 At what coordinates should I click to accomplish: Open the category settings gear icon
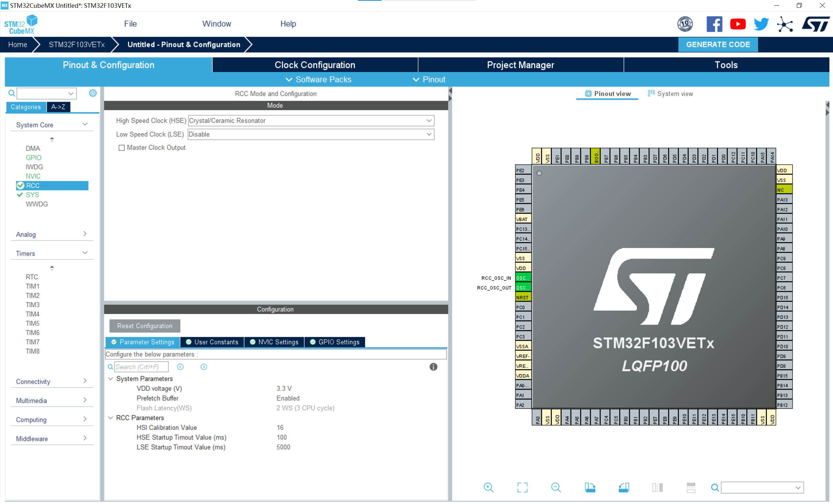[x=93, y=93]
